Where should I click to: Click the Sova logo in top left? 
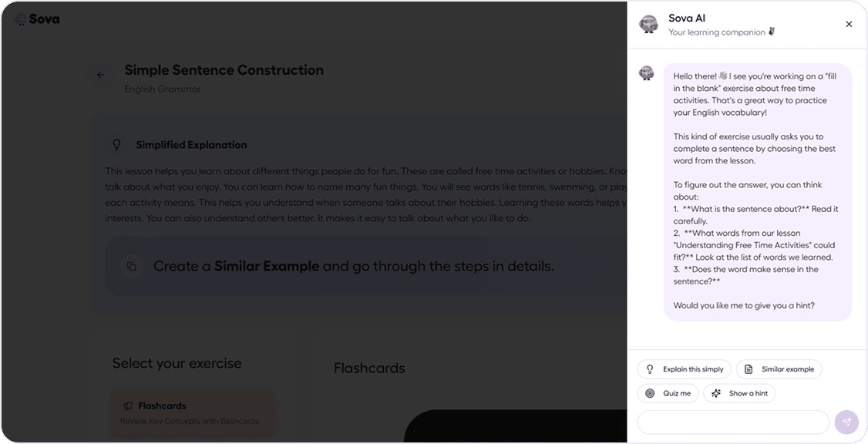38,19
